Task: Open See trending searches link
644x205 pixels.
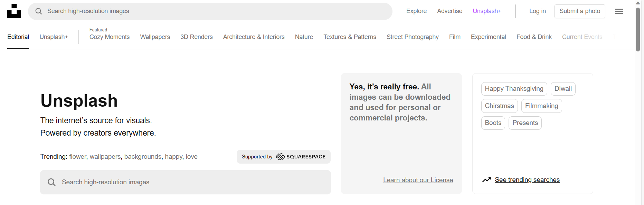Action: pos(527,180)
